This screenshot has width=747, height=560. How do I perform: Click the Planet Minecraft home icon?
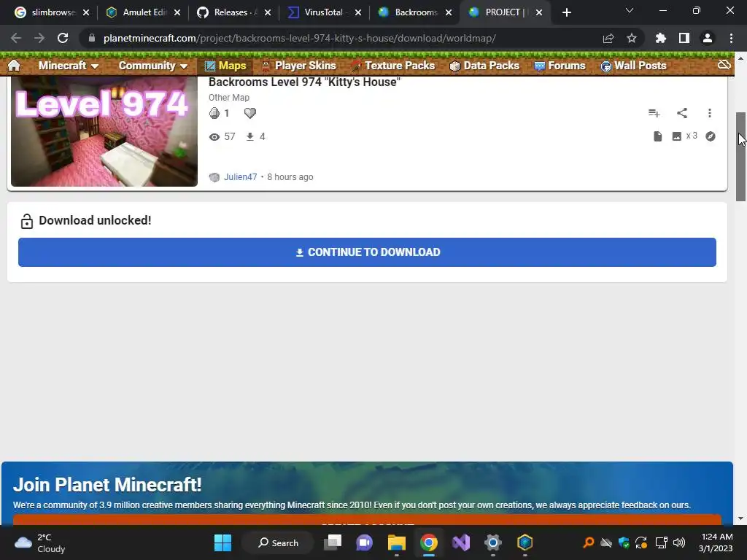click(15, 65)
